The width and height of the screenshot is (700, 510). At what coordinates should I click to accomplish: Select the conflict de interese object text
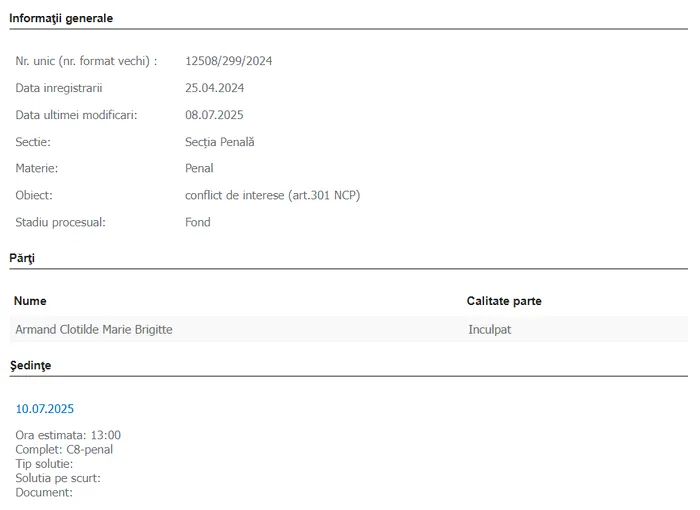pos(273,195)
